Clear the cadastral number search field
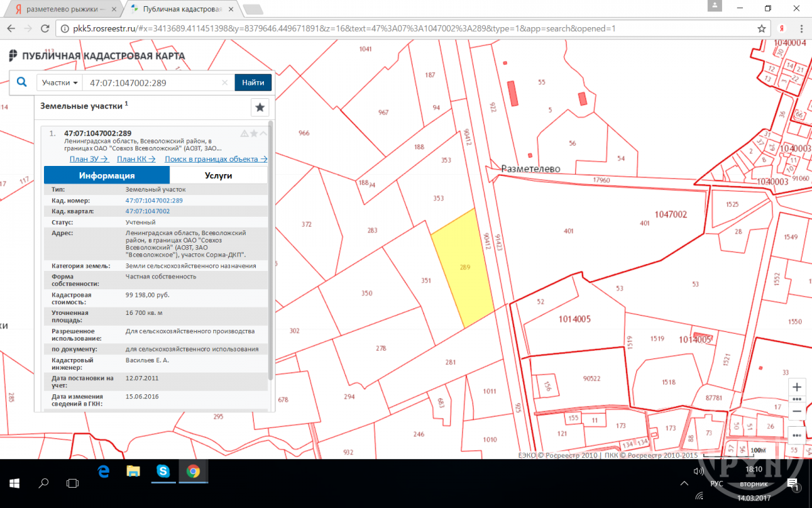Image resolution: width=812 pixels, height=508 pixels. pyautogui.click(x=225, y=83)
